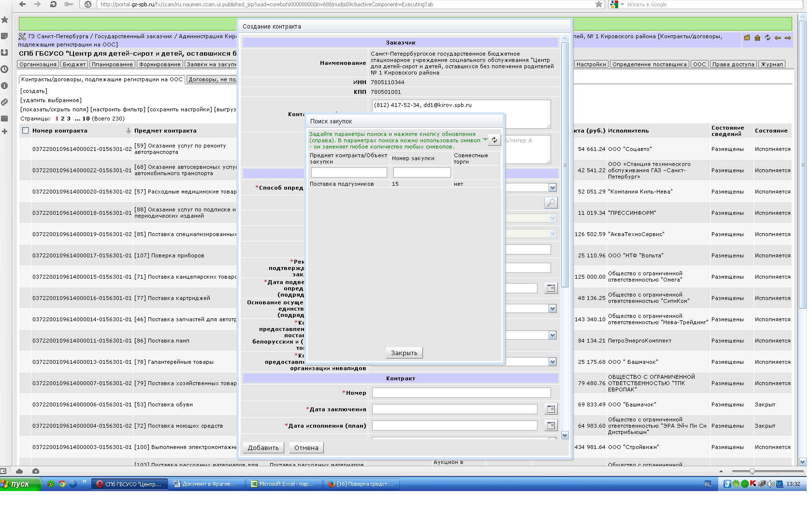Expand the dropdown for организации инвалидов preference

[552, 362]
